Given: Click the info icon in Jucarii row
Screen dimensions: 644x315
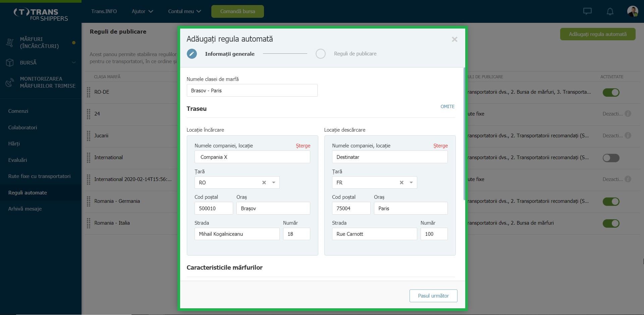Looking at the screenshot, I should (628, 135).
